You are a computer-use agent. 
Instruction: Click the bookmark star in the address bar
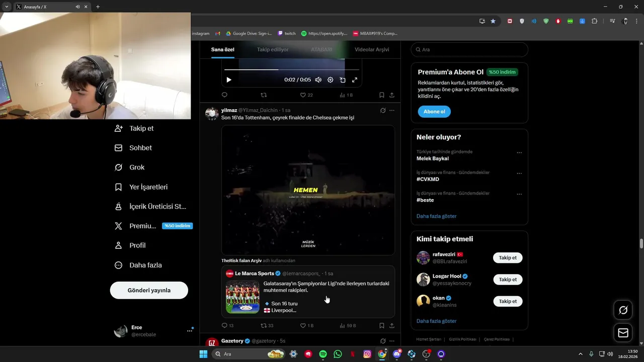493,21
